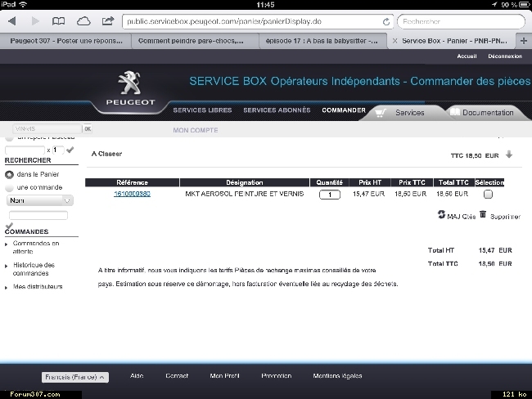Open Français (France) language dropdown
The width and height of the screenshot is (532, 399).
75,377
